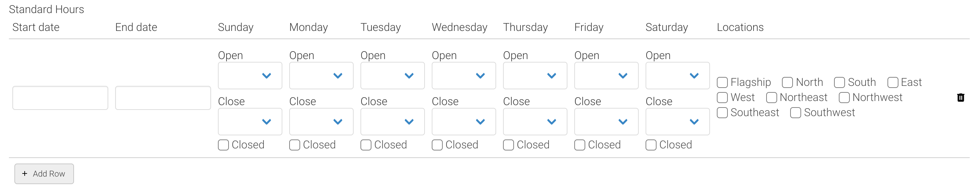Viewport: 980px width, 191px height.
Task: Select the Flagship location checkbox
Action: pyautogui.click(x=722, y=82)
